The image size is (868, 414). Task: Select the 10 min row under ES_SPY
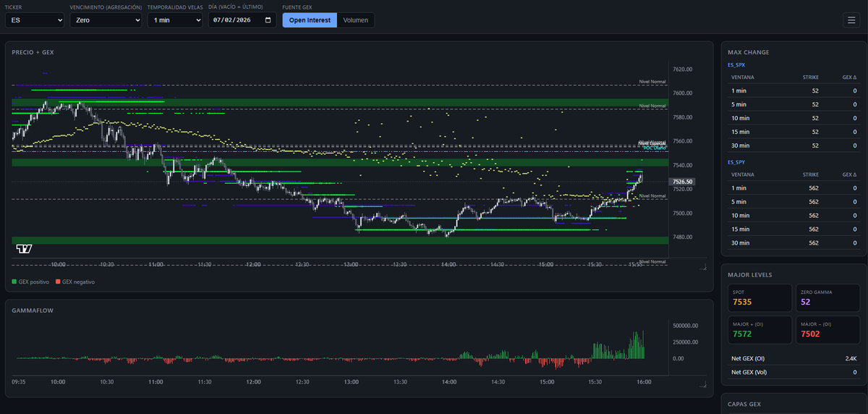coord(793,216)
